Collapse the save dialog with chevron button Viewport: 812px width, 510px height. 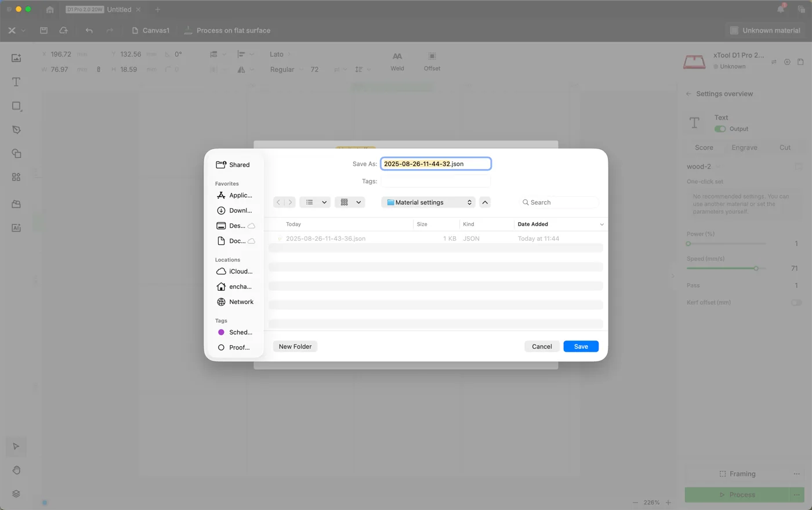point(485,202)
